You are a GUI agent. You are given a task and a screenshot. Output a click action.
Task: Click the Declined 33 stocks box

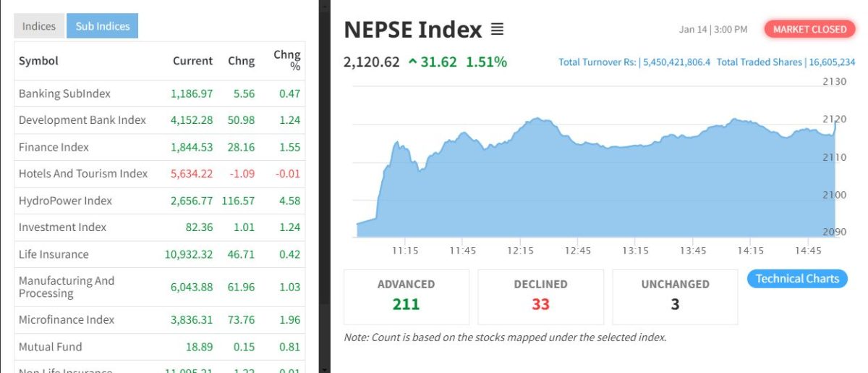tap(540, 296)
